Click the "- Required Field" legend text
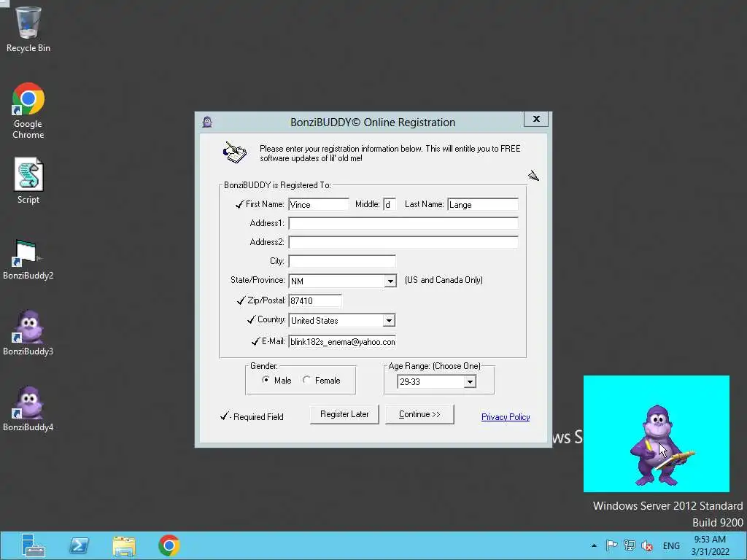 click(x=256, y=417)
